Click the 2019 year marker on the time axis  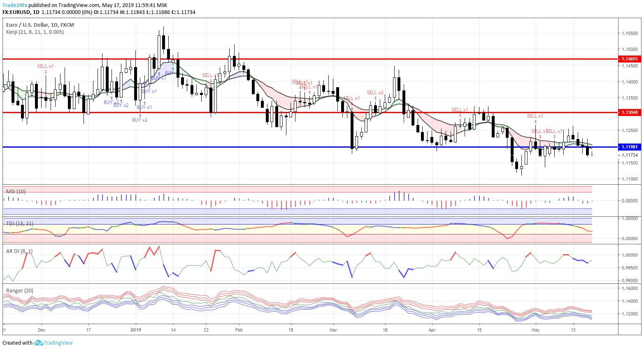tap(136, 330)
